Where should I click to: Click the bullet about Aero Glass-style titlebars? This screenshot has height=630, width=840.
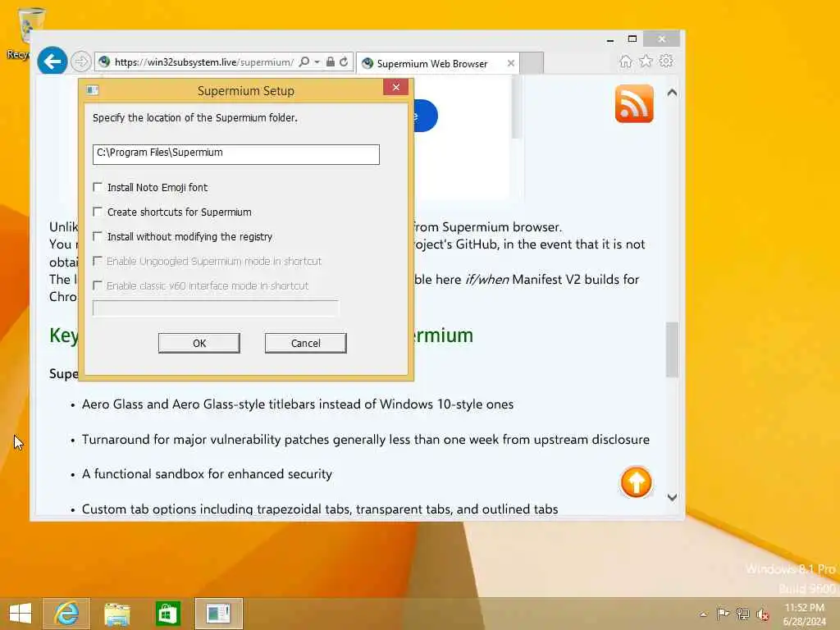[x=297, y=404]
